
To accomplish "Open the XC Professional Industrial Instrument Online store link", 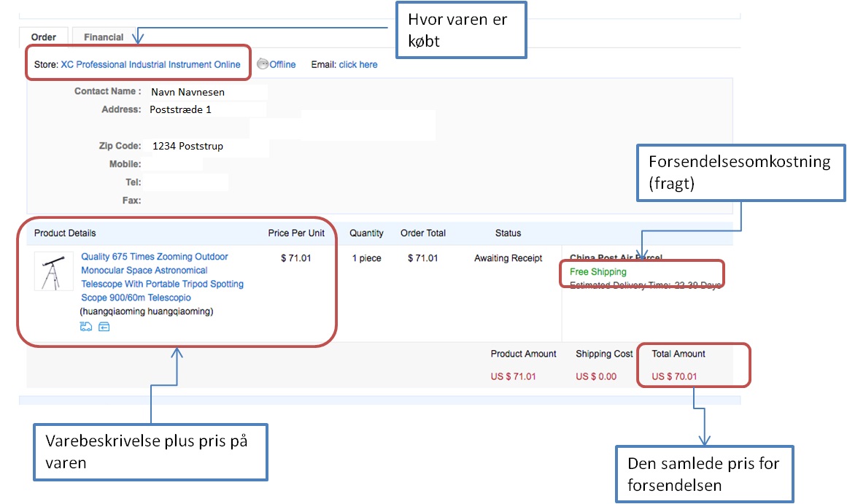I will tap(150, 64).
